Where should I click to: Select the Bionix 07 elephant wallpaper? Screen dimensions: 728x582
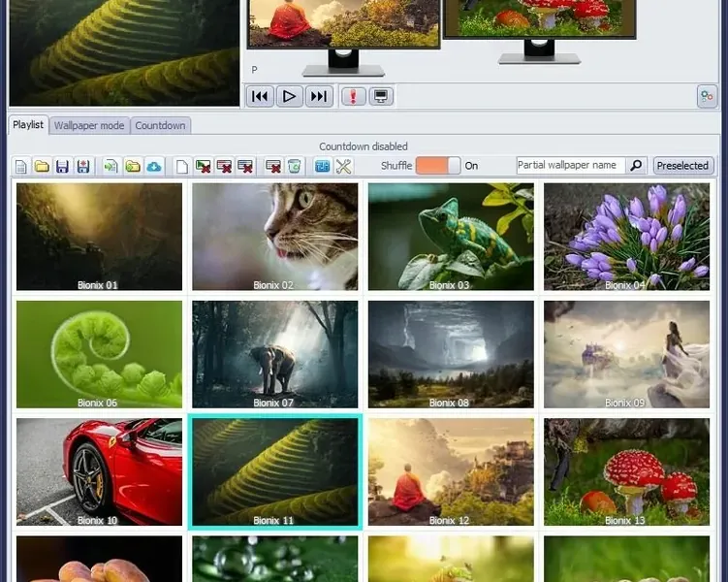pos(275,354)
